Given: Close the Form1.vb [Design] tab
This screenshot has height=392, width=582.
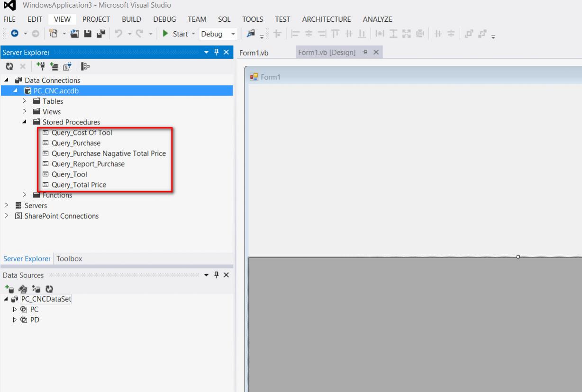Looking at the screenshot, I should click(375, 52).
